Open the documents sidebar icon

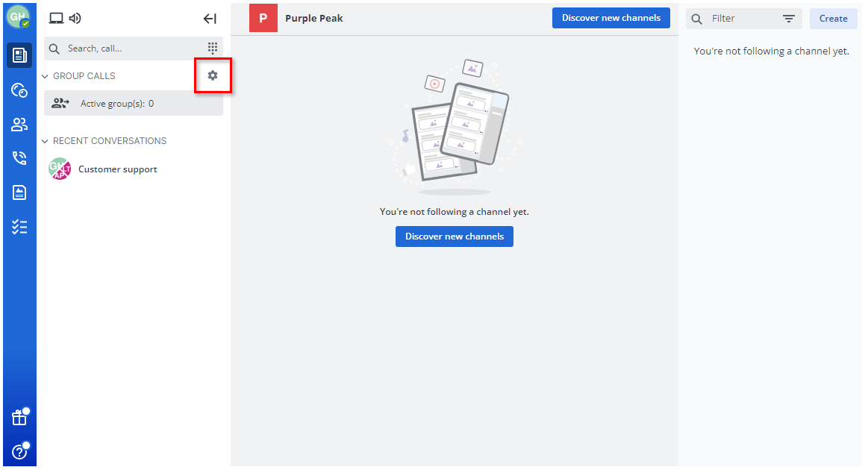point(19,192)
